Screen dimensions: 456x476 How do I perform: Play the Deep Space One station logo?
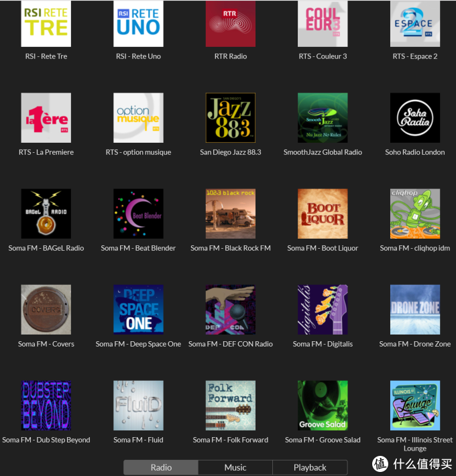pyautogui.click(x=138, y=310)
